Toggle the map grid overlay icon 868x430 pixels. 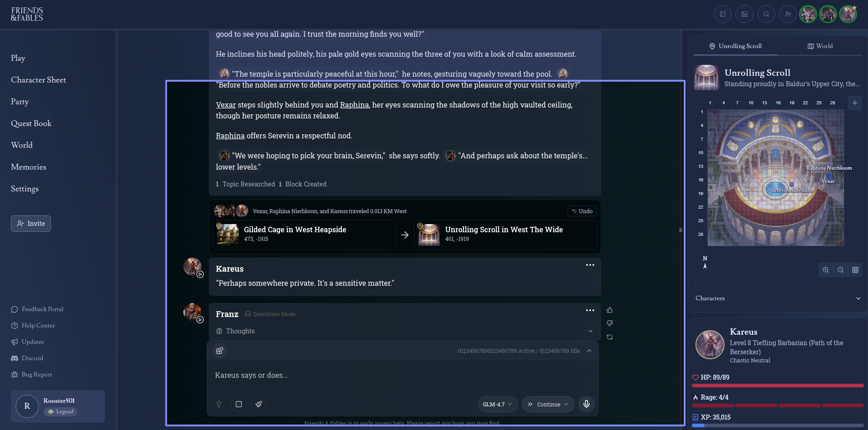(855, 270)
